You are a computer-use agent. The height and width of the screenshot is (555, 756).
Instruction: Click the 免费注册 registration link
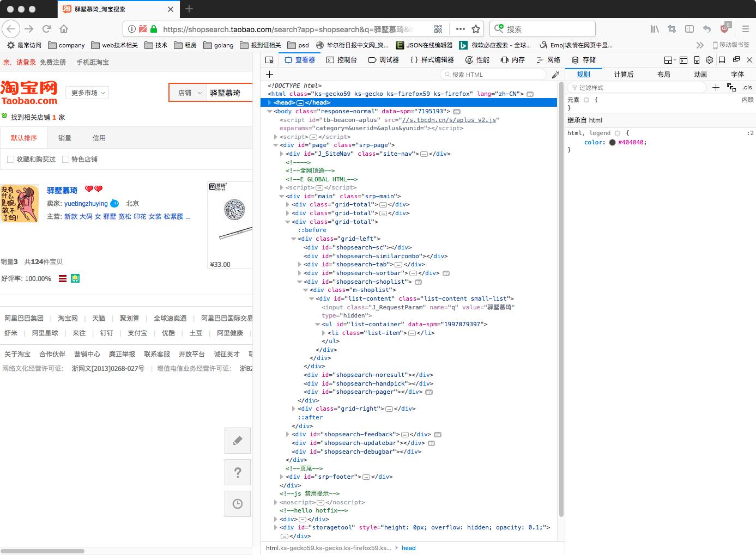(53, 63)
